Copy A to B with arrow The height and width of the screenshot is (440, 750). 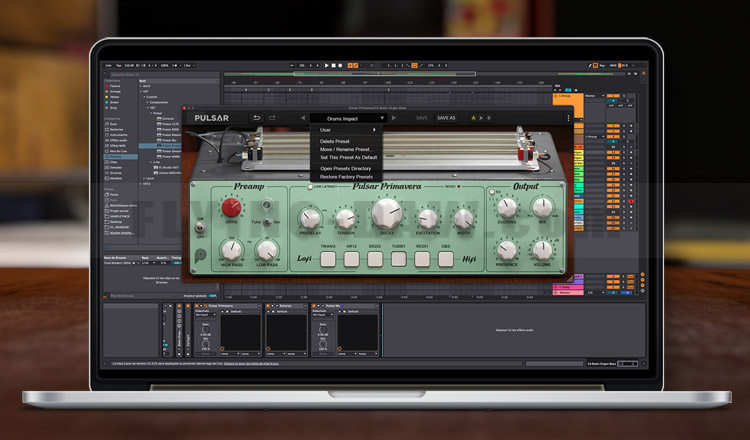[481, 118]
